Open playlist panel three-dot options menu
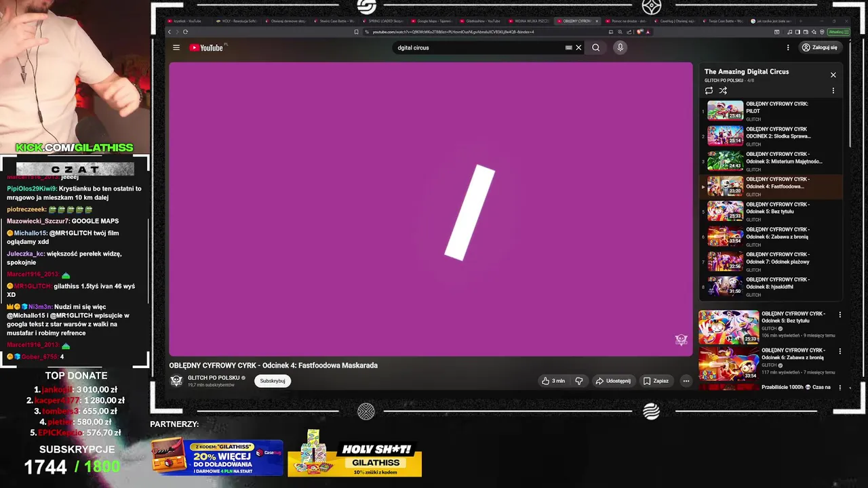The image size is (868, 488). 833,90
